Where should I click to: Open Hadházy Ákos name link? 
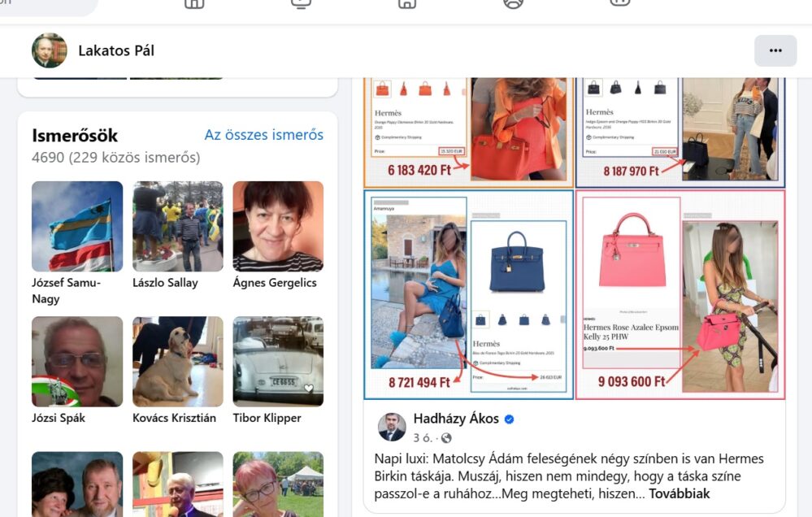pyautogui.click(x=456, y=419)
